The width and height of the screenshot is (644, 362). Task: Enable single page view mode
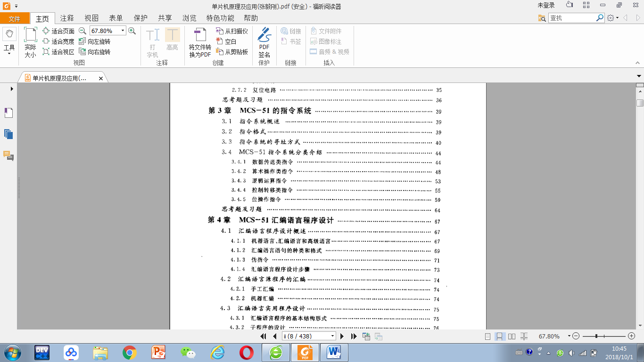(488, 337)
